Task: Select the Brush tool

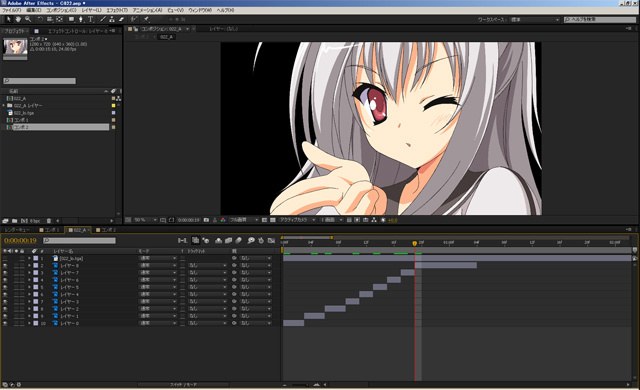Action: click(103, 19)
